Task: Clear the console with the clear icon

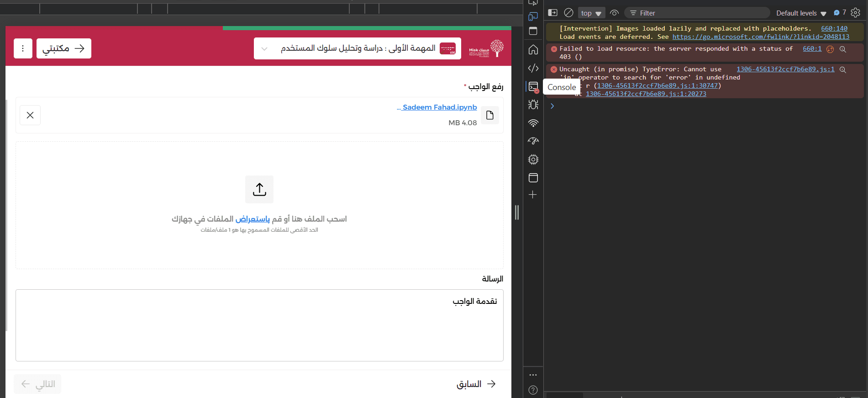Action: point(568,13)
